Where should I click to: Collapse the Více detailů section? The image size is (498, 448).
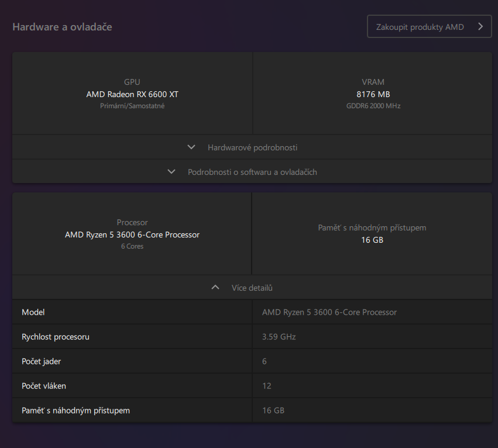click(252, 288)
